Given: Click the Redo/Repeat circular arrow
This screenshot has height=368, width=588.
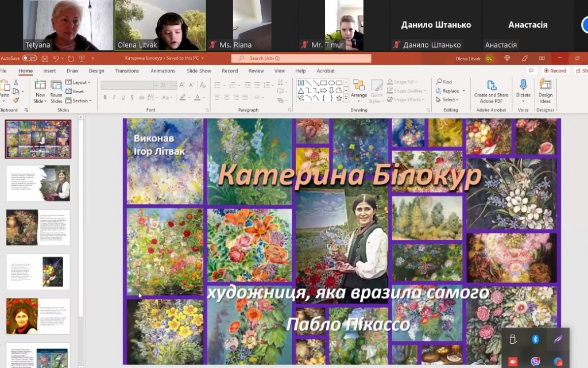Looking at the screenshot, I should pos(71,58).
